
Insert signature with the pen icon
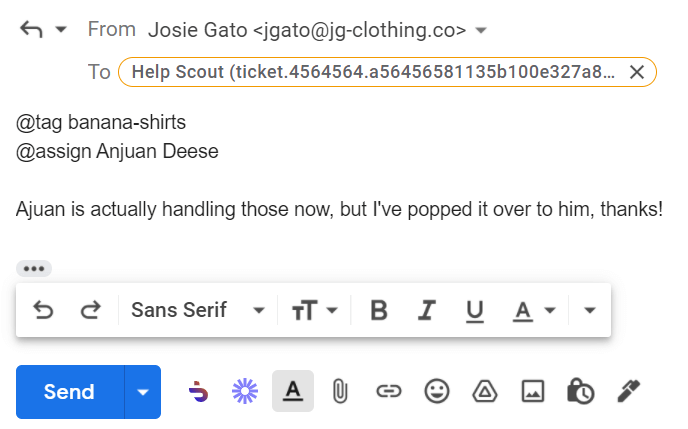click(x=628, y=392)
